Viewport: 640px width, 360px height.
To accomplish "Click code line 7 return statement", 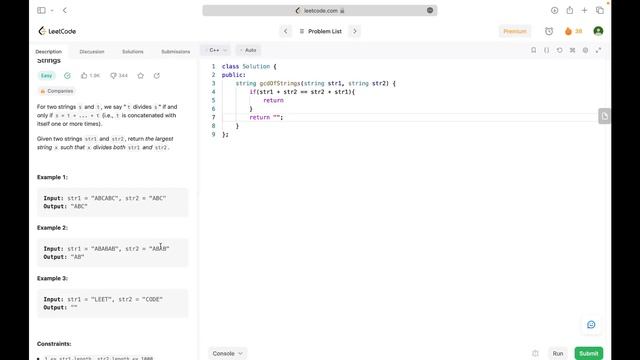I will pyautogui.click(x=266, y=117).
